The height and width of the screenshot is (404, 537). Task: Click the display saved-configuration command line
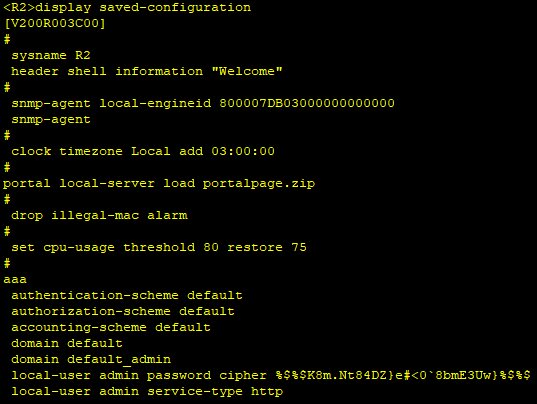pos(127,8)
